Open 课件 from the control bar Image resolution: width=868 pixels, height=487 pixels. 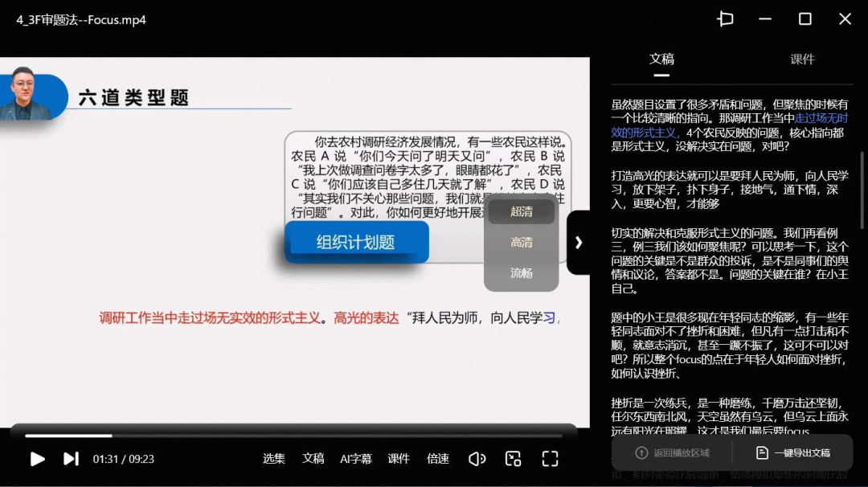399,459
